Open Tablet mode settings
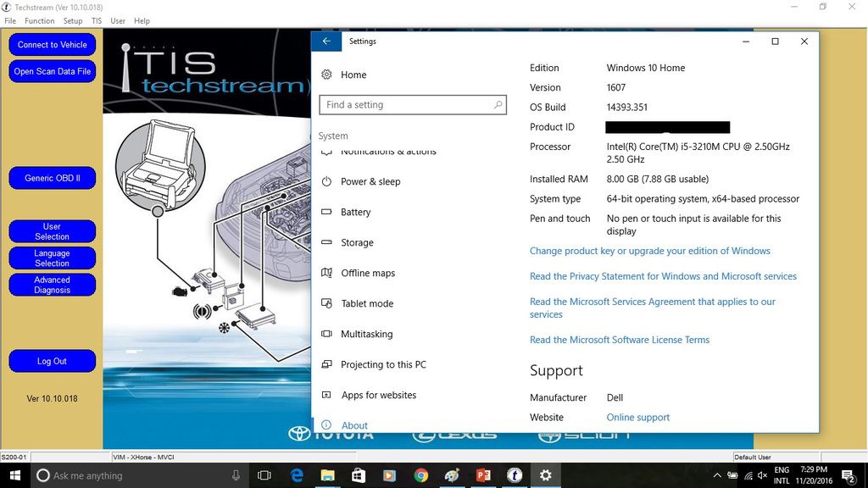The image size is (868, 488). (367, 303)
